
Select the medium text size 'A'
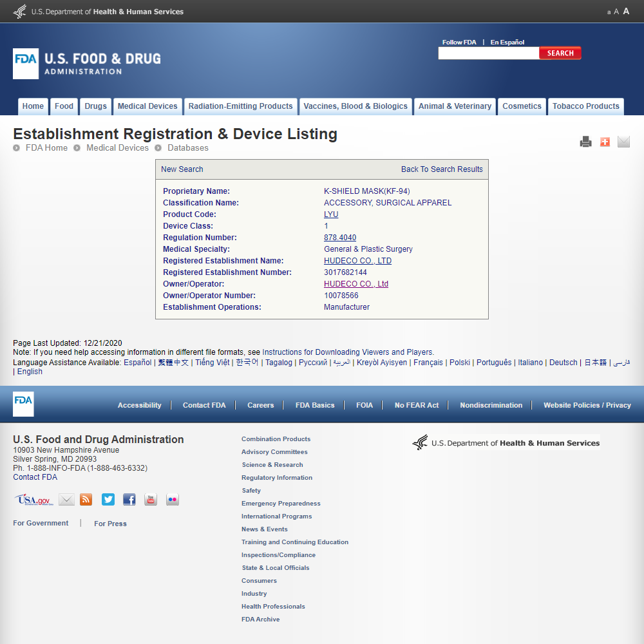tap(616, 12)
